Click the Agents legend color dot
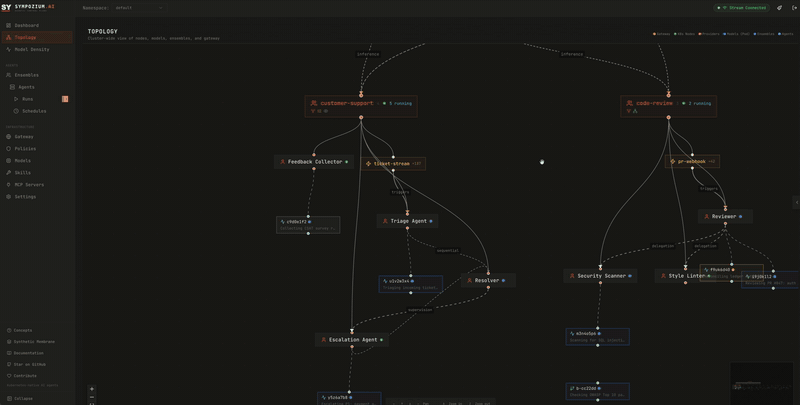This screenshot has width=800, height=405. point(780,34)
